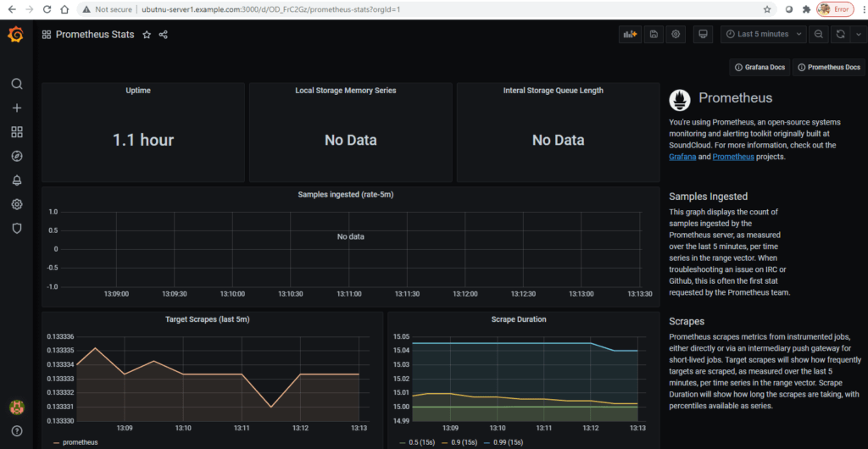Open the Configuration gear icon in sidebar
This screenshot has width=868, height=449.
(x=17, y=205)
